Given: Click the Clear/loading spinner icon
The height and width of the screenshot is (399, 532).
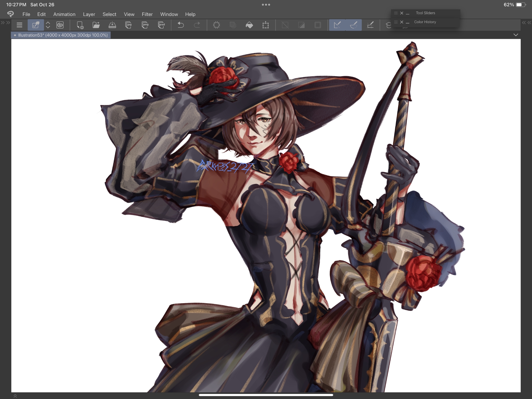Looking at the screenshot, I should point(217,25).
